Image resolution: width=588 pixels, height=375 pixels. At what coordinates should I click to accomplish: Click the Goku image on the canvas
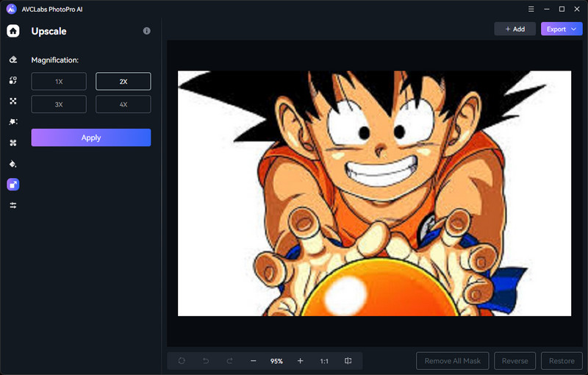click(374, 193)
